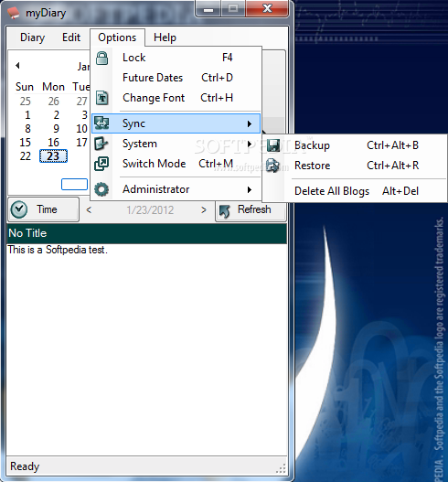Image resolution: width=448 pixels, height=482 pixels.
Task: Select calendar day 1
Action: coord(27,115)
